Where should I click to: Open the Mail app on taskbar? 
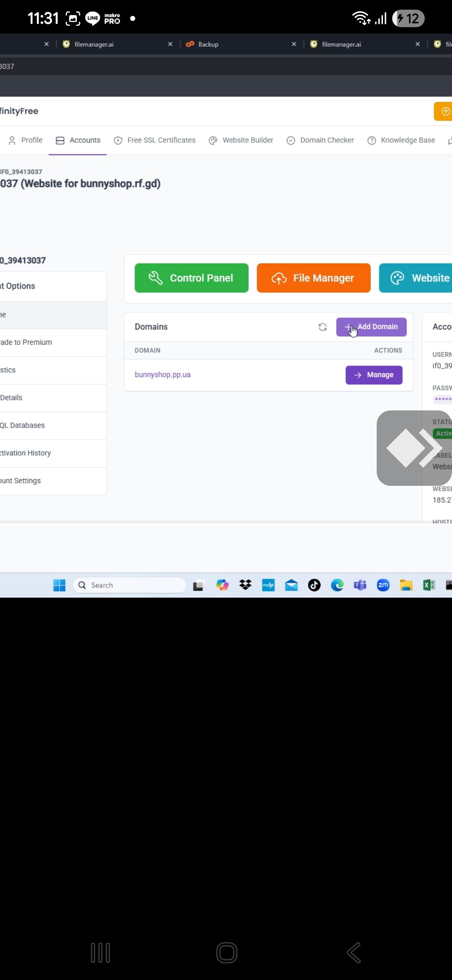click(x=291, y=585)
